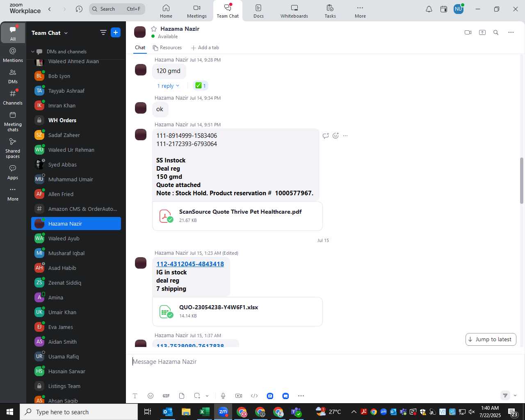Select All in the left sidebar

pos(13,33)
